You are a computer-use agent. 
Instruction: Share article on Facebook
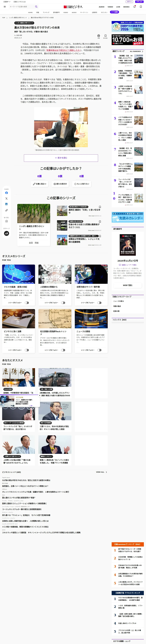7,193
